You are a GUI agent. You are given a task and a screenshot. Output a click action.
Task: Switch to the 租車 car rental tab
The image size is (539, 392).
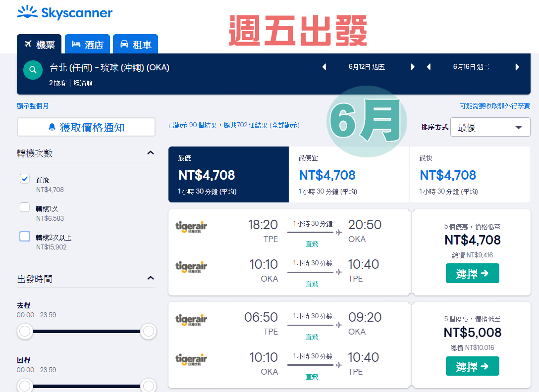point(135,44)
